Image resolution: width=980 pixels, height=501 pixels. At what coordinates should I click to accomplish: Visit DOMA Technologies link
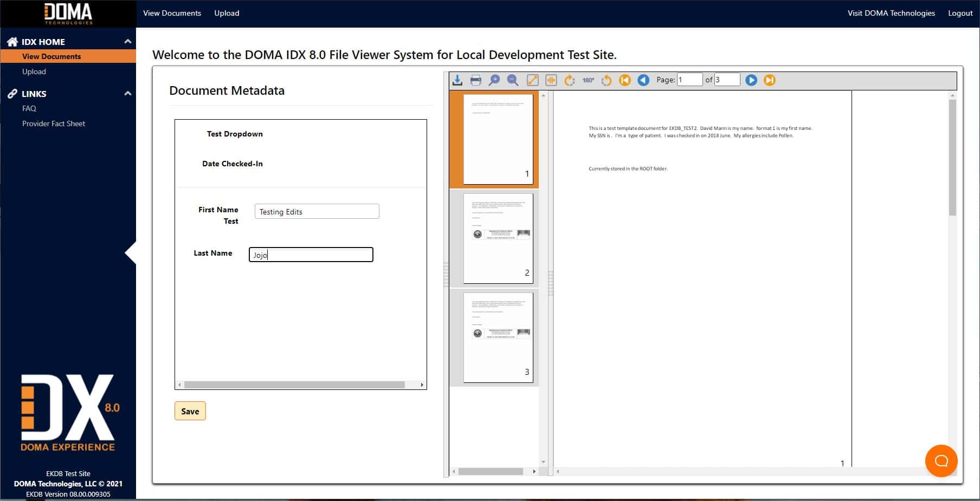coord(891,13)
